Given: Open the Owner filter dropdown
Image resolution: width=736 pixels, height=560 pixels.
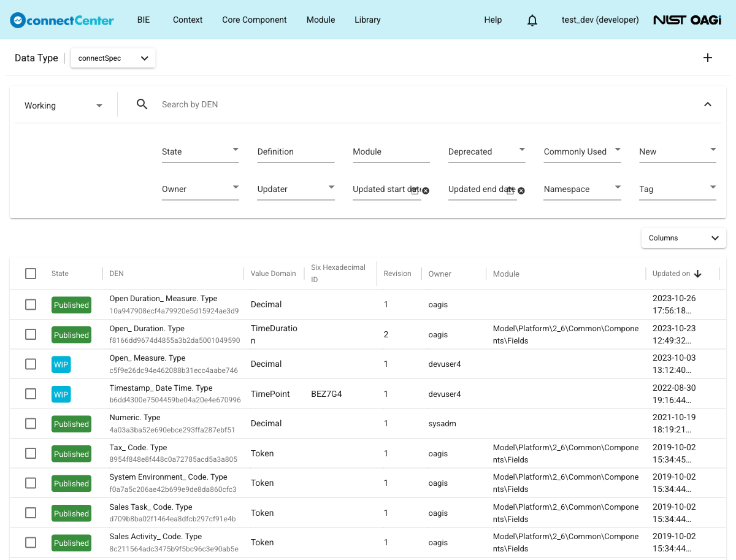Looking at the screenshot, I should (200, 189).
